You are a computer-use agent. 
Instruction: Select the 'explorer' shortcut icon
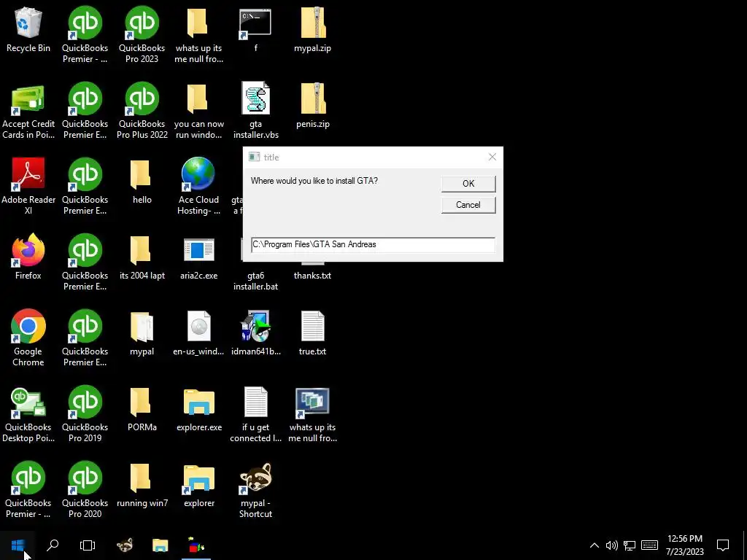(198, 485)
